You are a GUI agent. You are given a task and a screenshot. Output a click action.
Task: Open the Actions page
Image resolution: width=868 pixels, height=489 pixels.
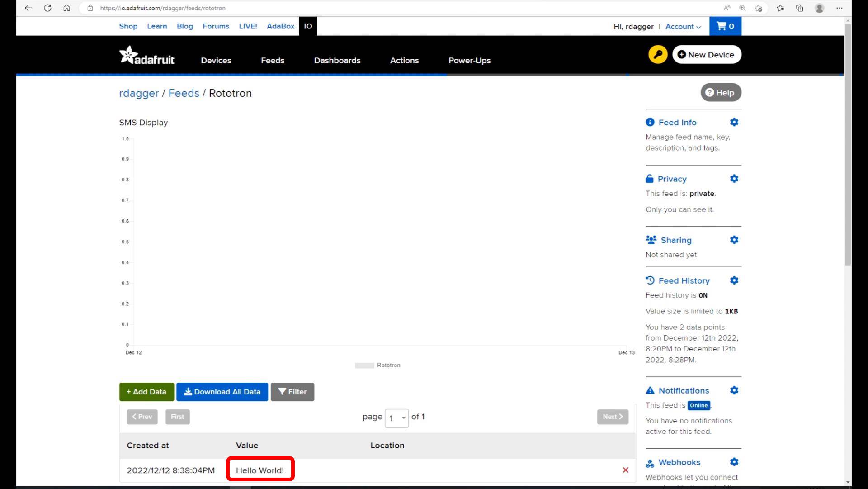pos(404,61)
